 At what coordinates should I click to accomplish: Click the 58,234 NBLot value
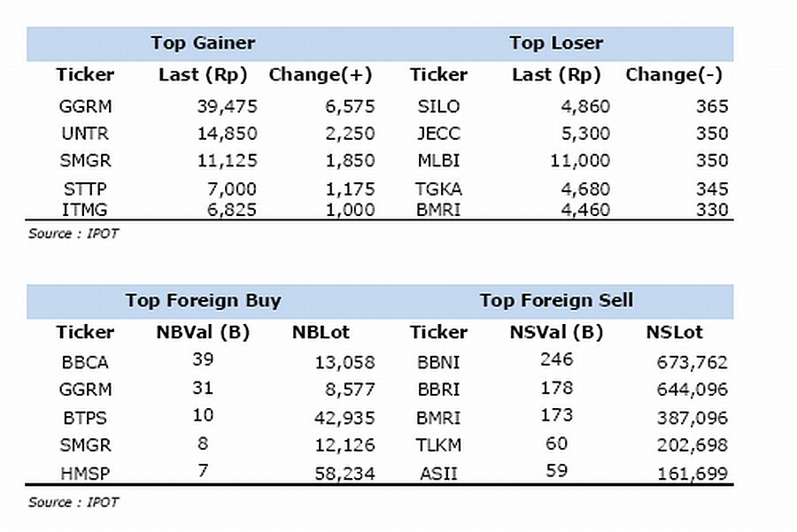coord(345,474)
